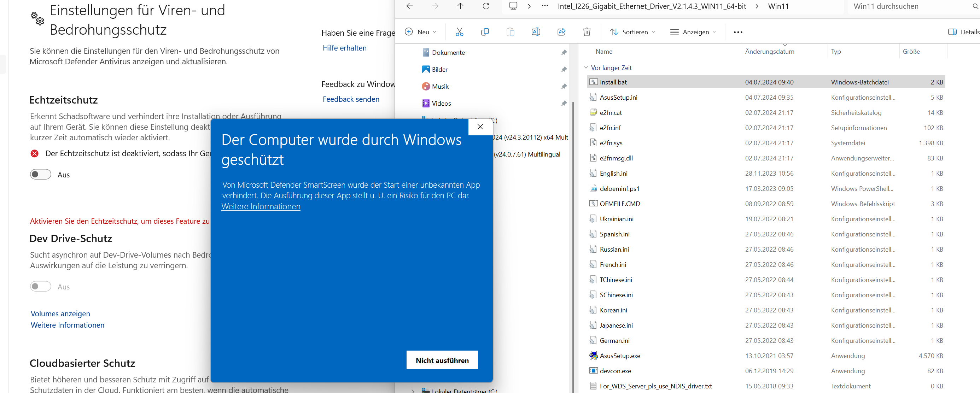Open the Sortieren dropdown

[632, 32]
